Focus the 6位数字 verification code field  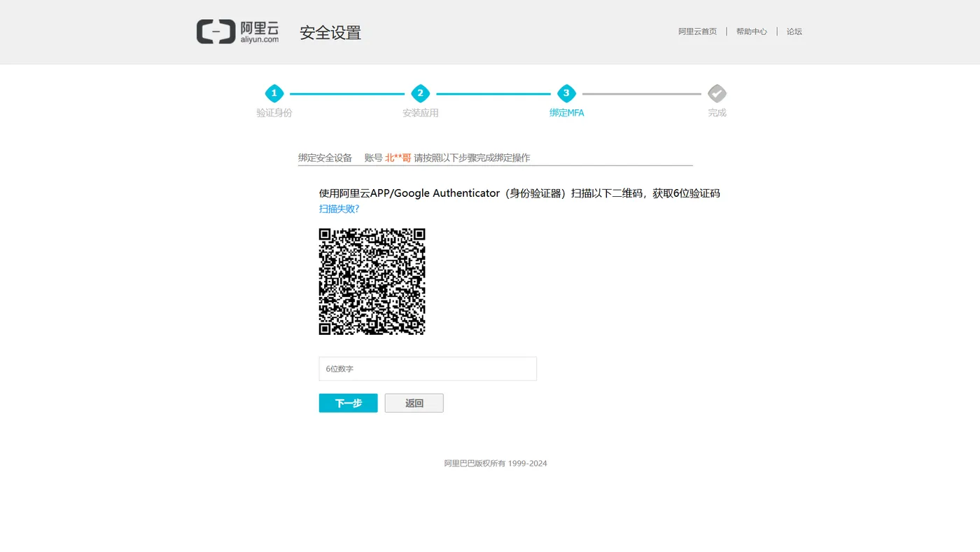[428, 368]
